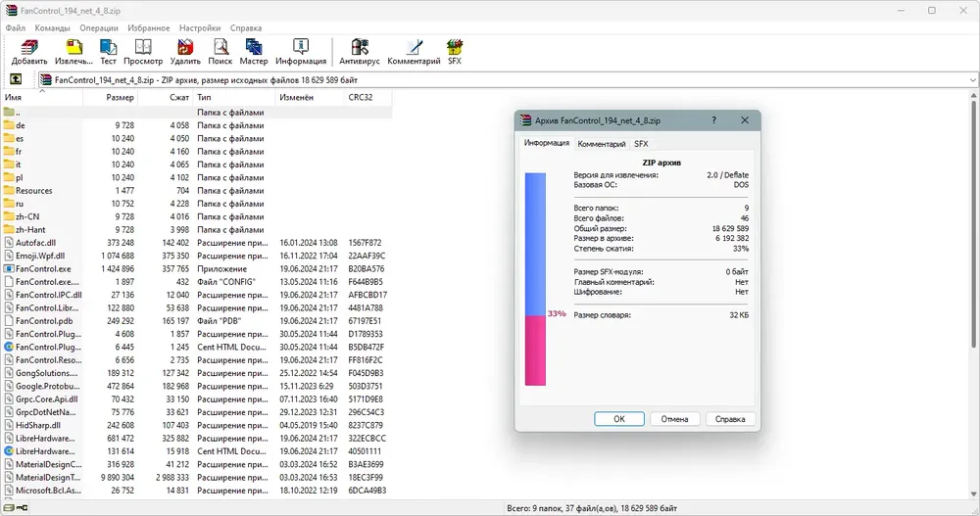
Task: Click the Autofac.dll file icon
Action: tap(9, 243)
